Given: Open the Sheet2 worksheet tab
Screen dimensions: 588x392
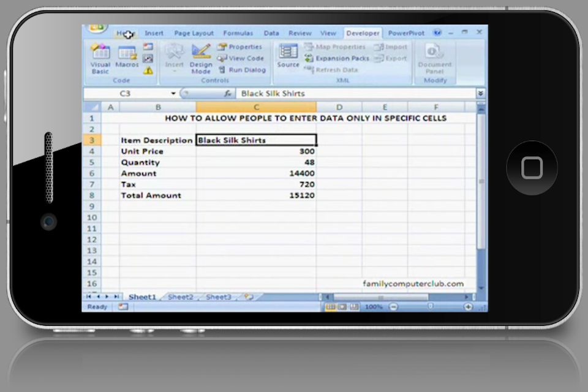Looking at the screenshot, I should click(180, 296).
